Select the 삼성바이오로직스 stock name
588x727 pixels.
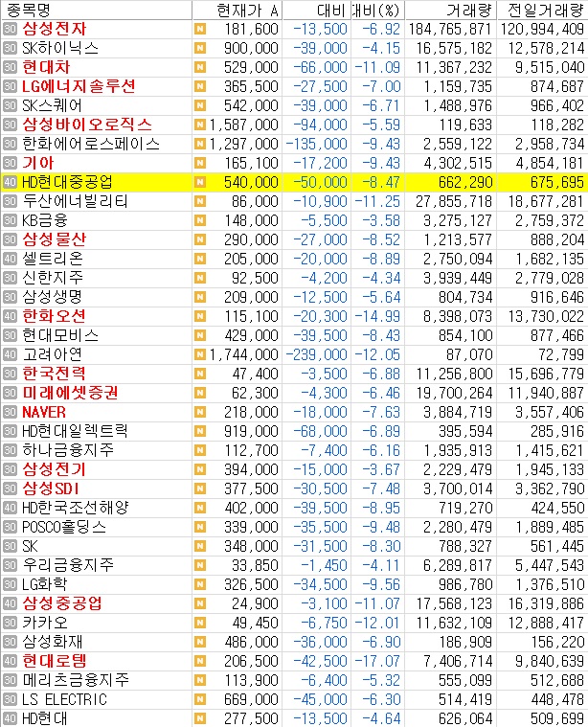[87, 125]
